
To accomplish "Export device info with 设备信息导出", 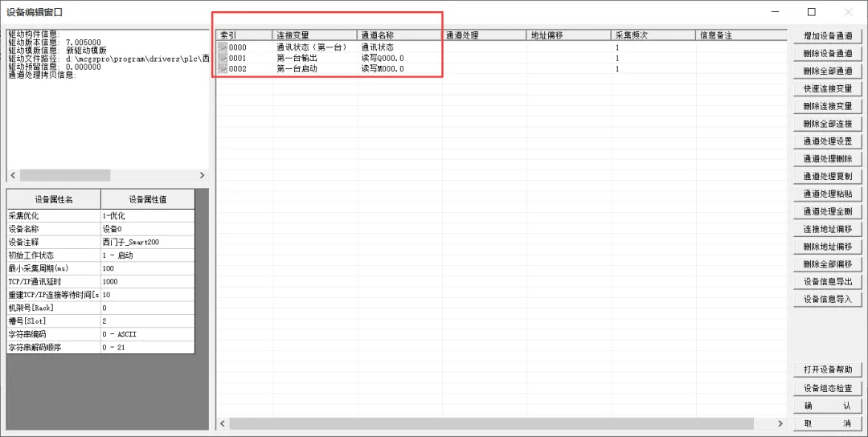I will pyautogui.click(x=827, y=282).
